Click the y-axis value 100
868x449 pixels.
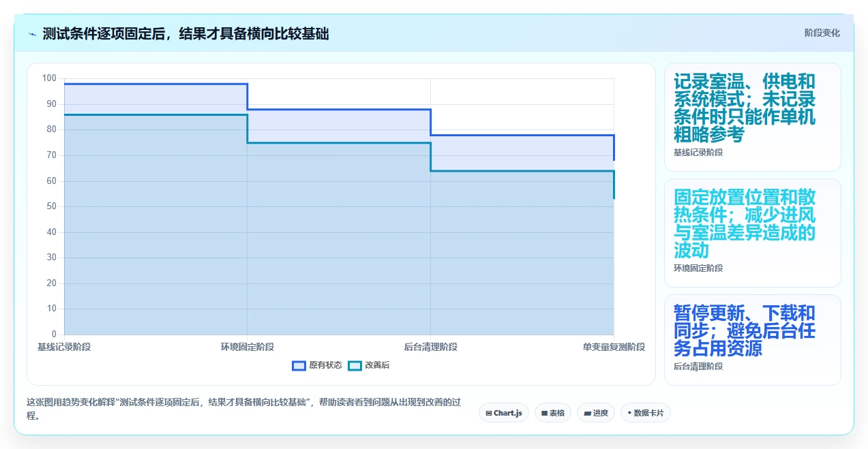tap(50, 78)
